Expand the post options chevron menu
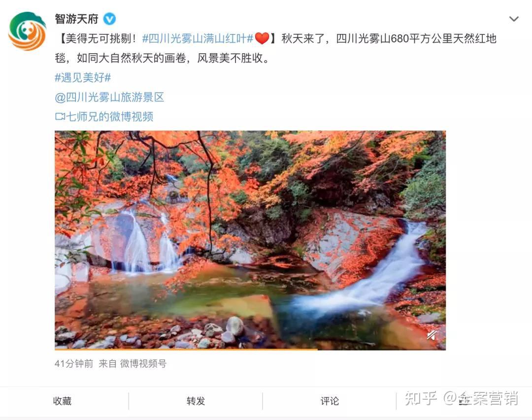This screenshot has width=532, height=420. [x=514, y=19]
